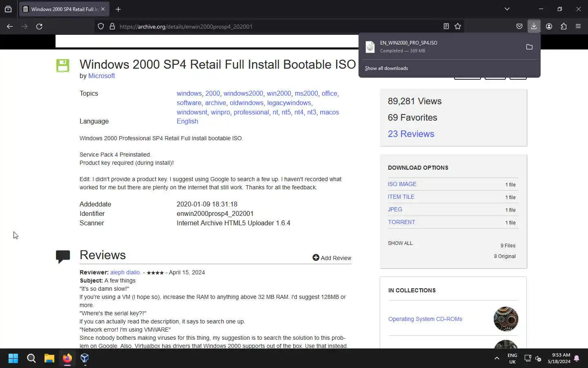Open a new browser tab
588x368 pixels.
click(118, 9)
